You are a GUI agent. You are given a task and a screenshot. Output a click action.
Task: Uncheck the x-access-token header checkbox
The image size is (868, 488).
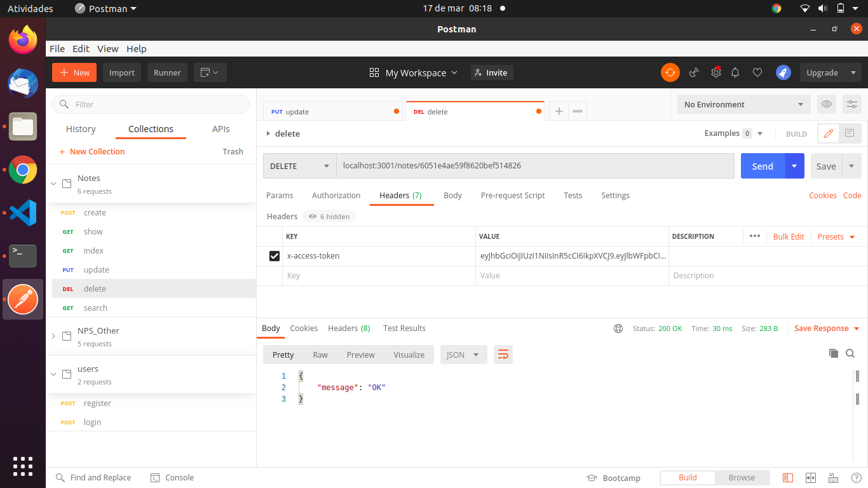(275, 256)
